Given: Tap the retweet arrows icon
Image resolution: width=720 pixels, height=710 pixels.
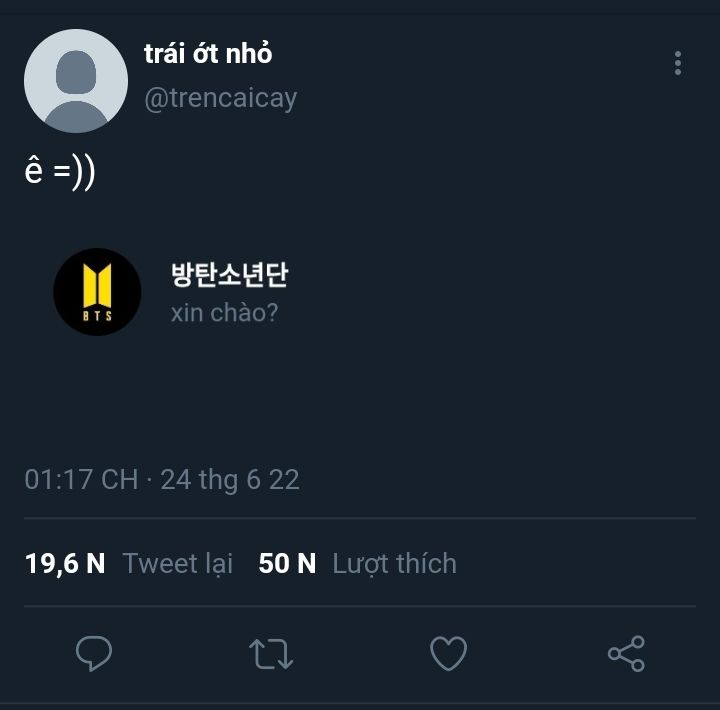Looking at the screenshot, I should coord(270,654).
